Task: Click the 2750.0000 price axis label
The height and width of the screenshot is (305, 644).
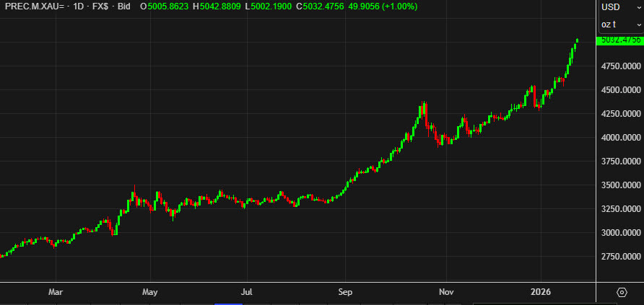Action: coord(620,257)
